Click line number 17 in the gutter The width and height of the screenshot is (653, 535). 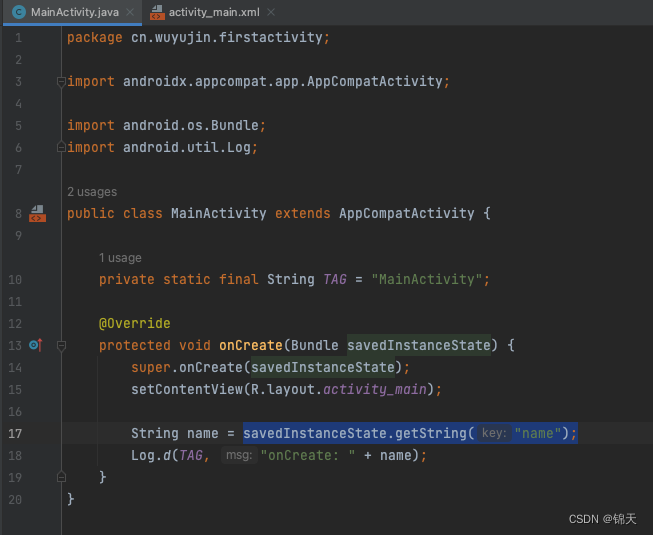(15, 434)
